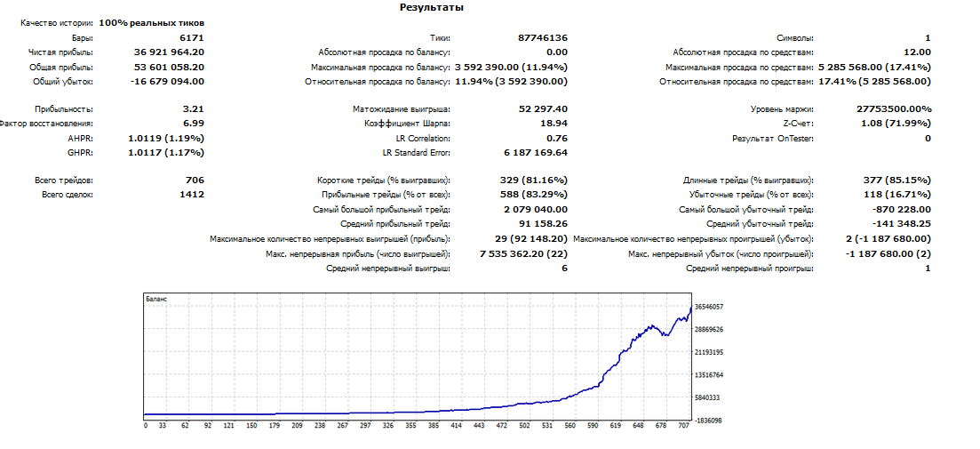Click the Прибыльность value 3.21
This screenshot has width=980, height=449.
point(194,109)
